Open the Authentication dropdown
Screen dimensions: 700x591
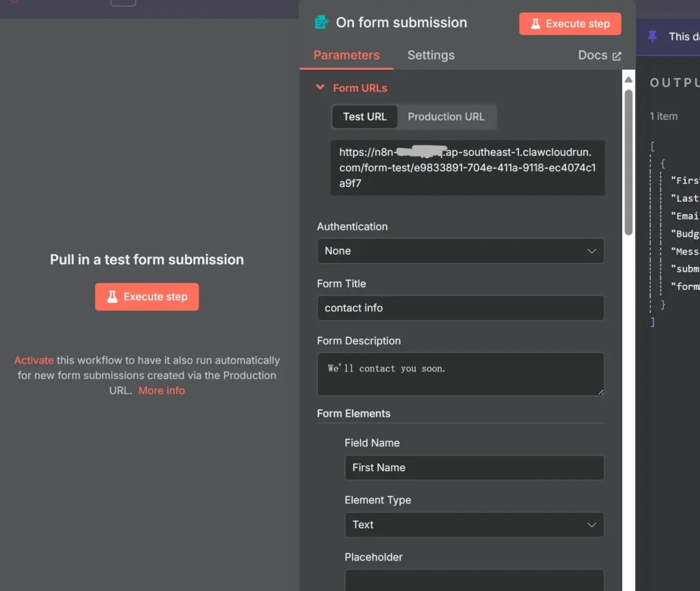point(460,251)
